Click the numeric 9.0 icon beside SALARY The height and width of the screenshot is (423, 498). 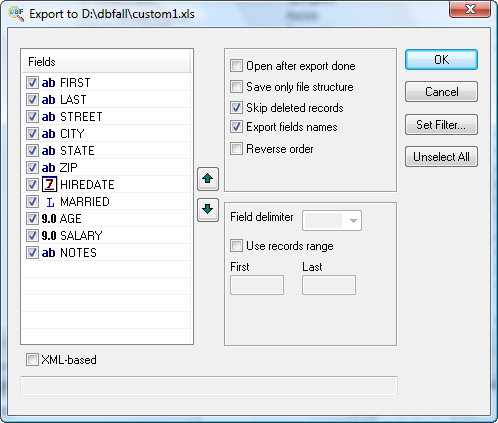point(49,236)
